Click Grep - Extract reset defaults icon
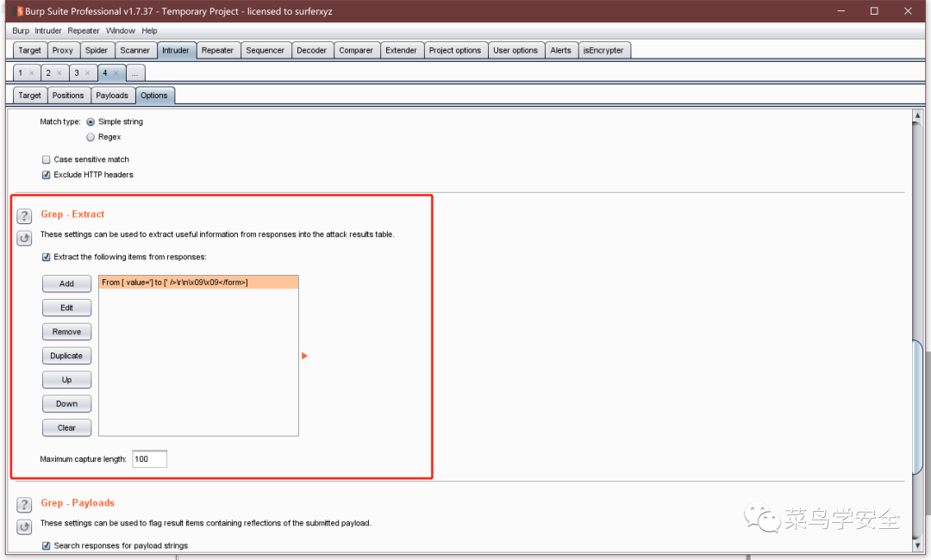The height and width of the screenshot is (560, 931). coord(24,239)
